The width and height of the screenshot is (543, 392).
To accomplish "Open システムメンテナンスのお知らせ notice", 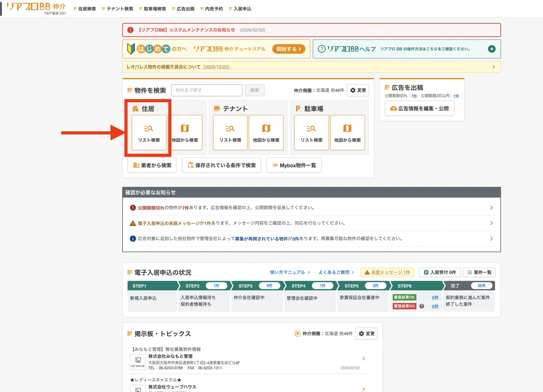I will 311,30.
